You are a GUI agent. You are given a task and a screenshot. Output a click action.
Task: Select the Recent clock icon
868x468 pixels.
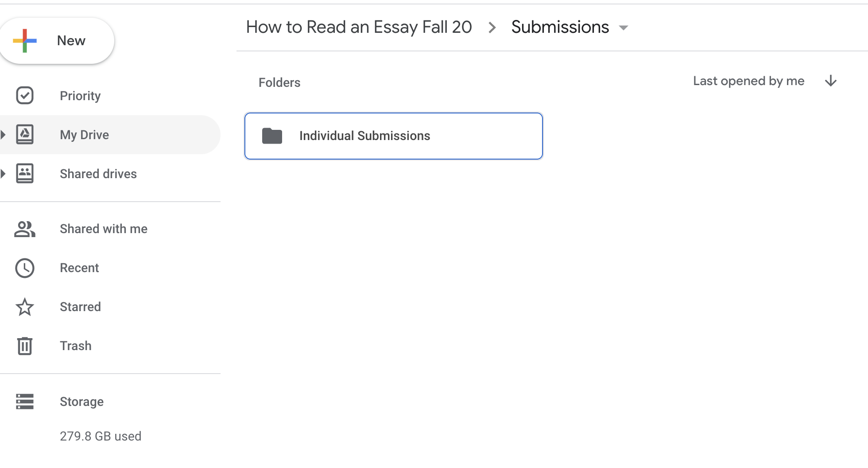coord(25,268)
